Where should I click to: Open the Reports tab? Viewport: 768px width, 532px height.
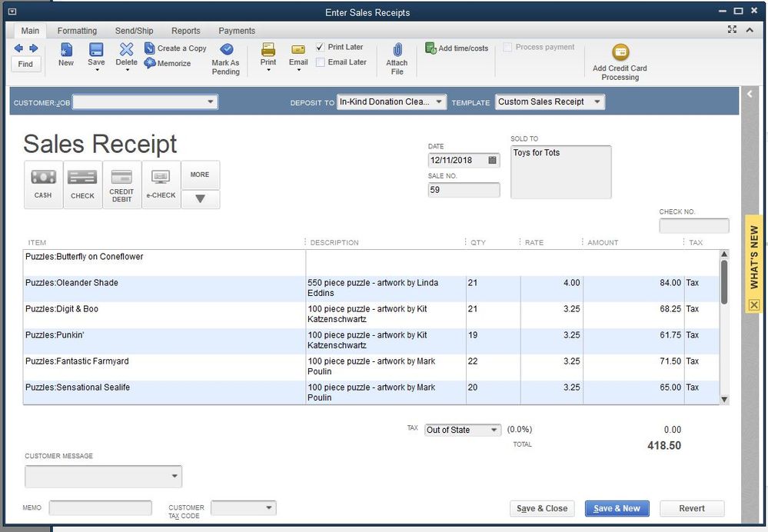coord(186,31)
